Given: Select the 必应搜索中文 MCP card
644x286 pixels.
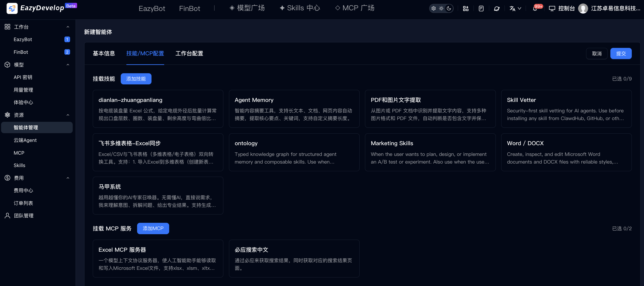Looking at the screenshot, I should 294,258.
